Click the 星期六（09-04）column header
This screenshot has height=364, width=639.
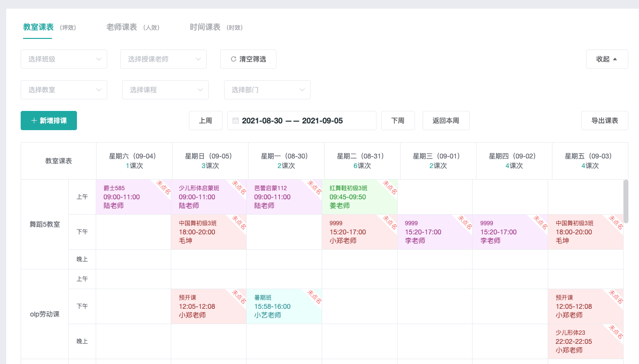(134, 161)
